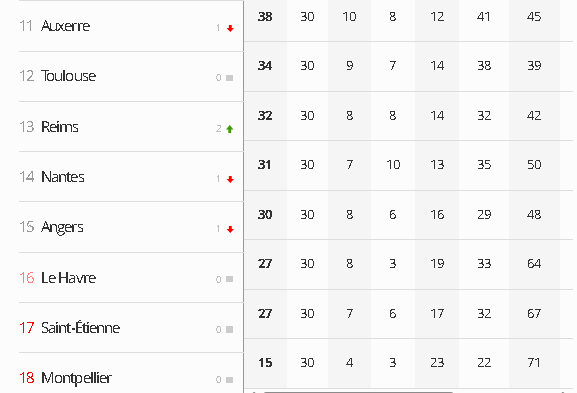Click Reims' bold points value 32
577x393 pixels.
[x=265, y=116]
